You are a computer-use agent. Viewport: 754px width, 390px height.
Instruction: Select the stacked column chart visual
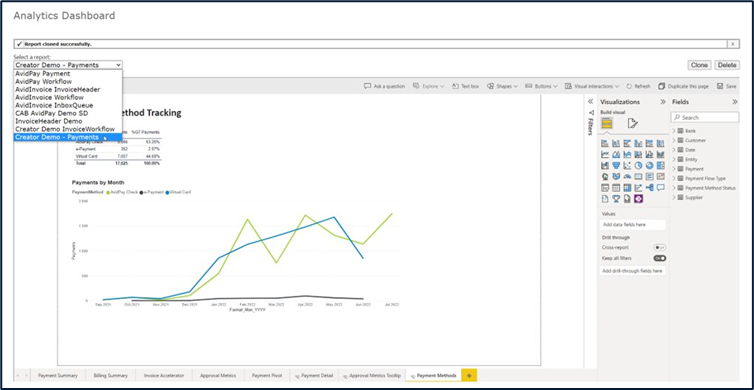tap(616, 143)
